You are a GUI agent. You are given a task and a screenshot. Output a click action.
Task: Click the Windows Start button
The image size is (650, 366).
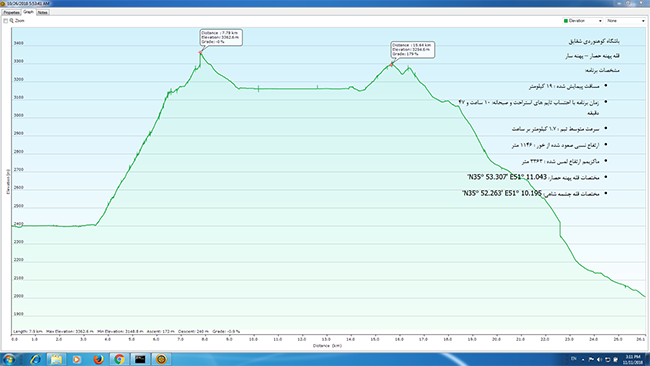click(8, 359)
